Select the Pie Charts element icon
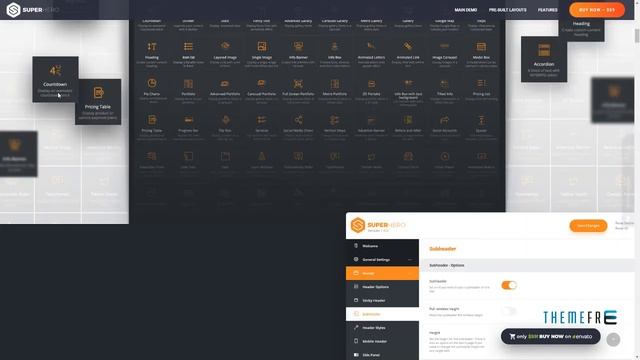The image size is (640, 360). (152, 83)
